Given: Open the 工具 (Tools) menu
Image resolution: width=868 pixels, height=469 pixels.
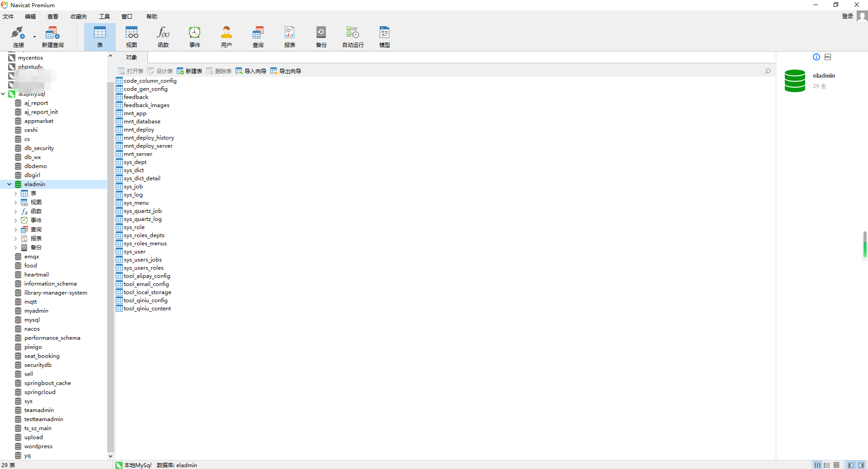Looking at the screenshot, I should (104, 17).
